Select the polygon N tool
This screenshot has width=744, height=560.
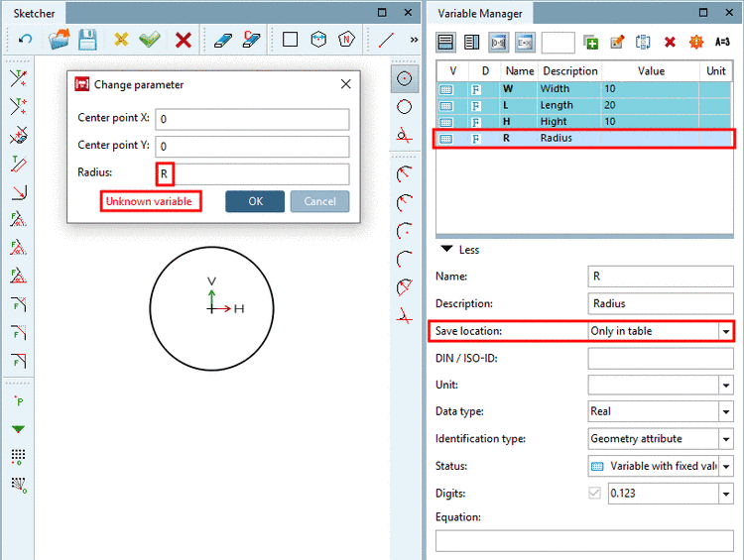(x=346, y=40)
